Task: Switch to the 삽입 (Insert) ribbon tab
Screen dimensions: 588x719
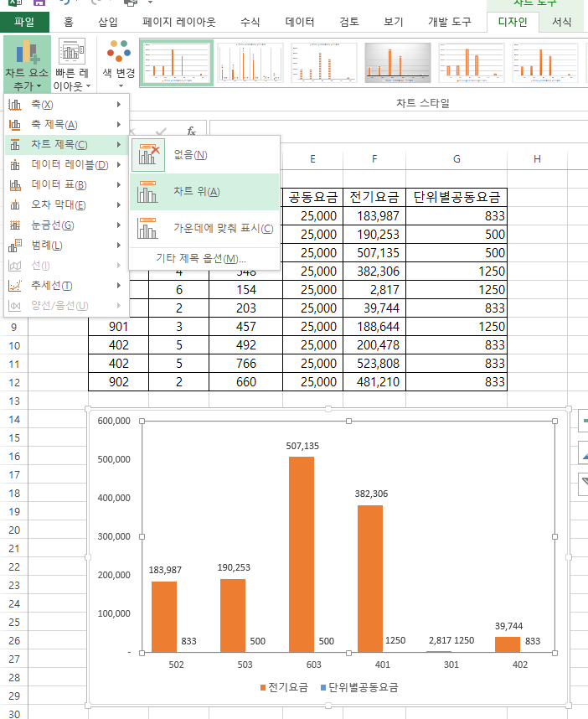Action: pos(108,22)
